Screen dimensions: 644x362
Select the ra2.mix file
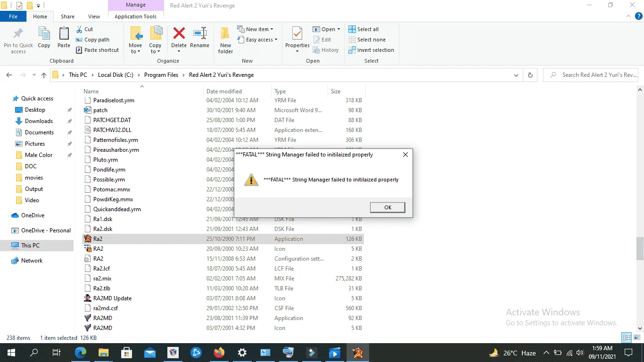coord(223,279)
